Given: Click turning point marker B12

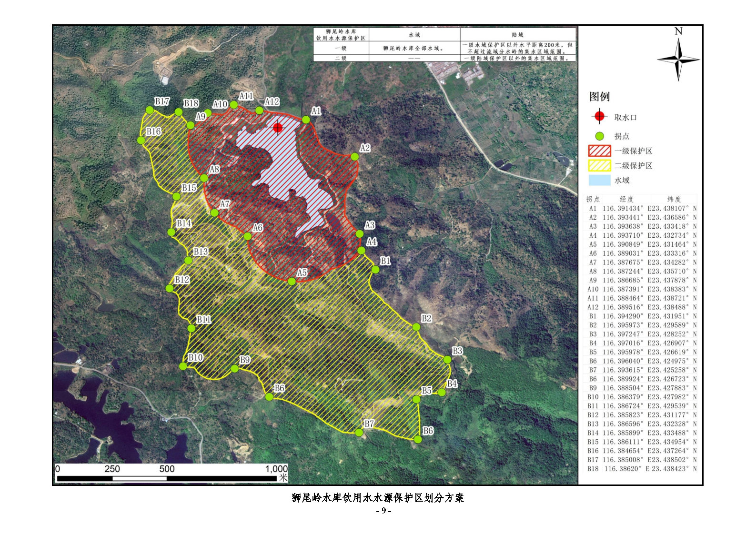Looking at the screenshot, I should coord(169,288).
